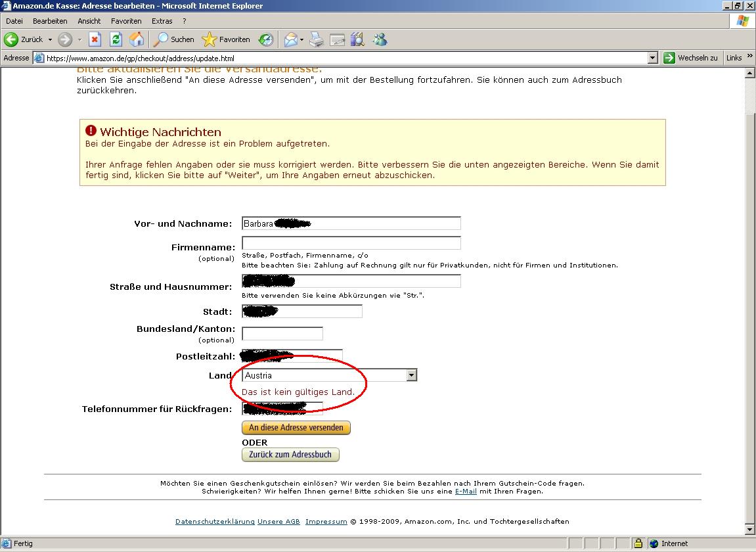The width and height of the screenshot is (756, 552).
Task: Click into the Firmenname input field
Action: point(351,243)
